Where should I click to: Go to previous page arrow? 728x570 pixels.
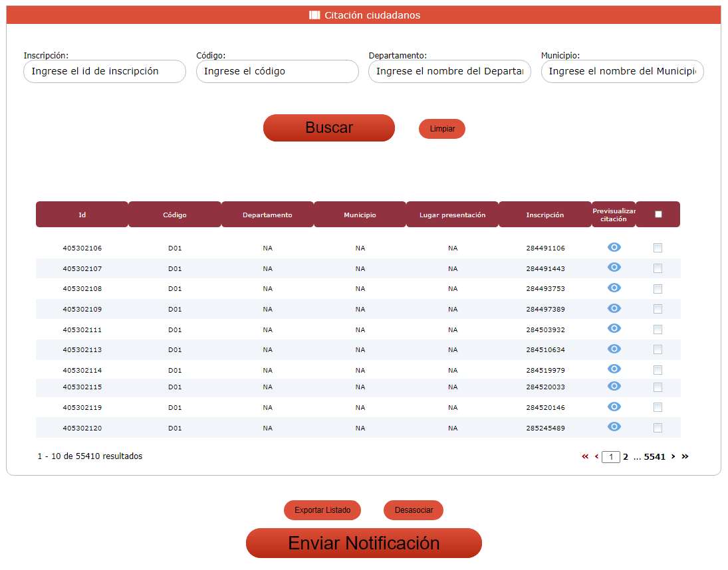[596, 456]
